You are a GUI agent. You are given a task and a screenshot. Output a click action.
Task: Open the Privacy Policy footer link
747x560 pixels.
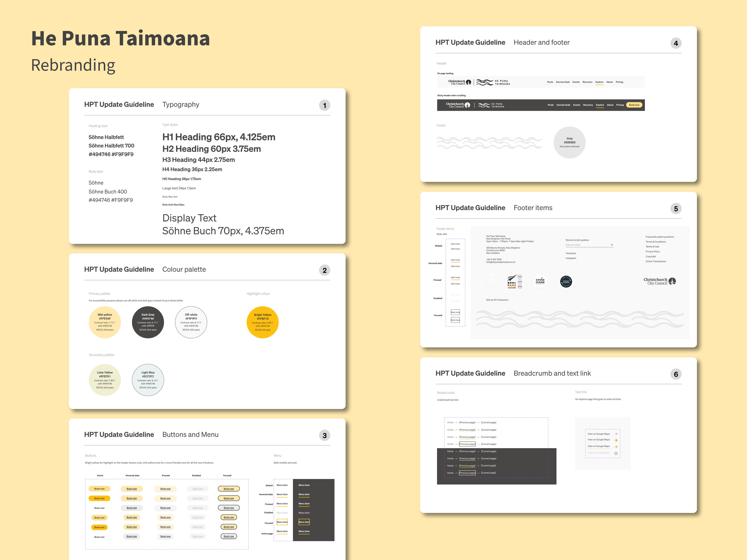pyautogui.click(x=653, y=251)
